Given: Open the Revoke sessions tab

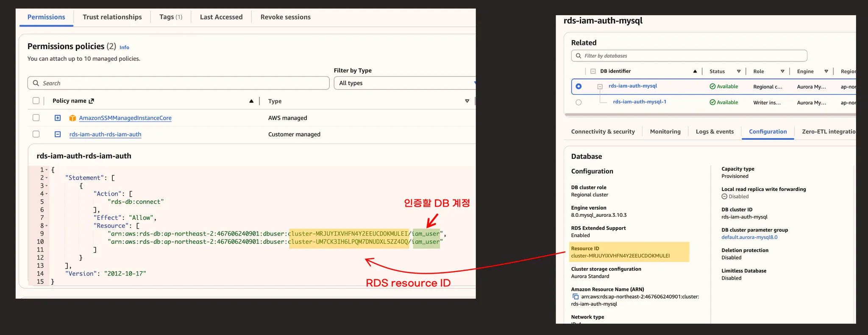Looking at the screenshot, I should [x=286, y=17].
